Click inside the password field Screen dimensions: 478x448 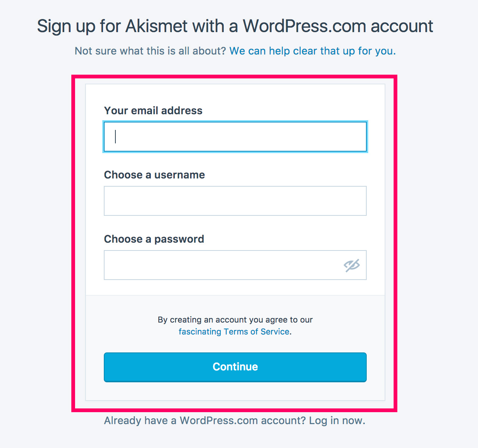click(220, 265)
